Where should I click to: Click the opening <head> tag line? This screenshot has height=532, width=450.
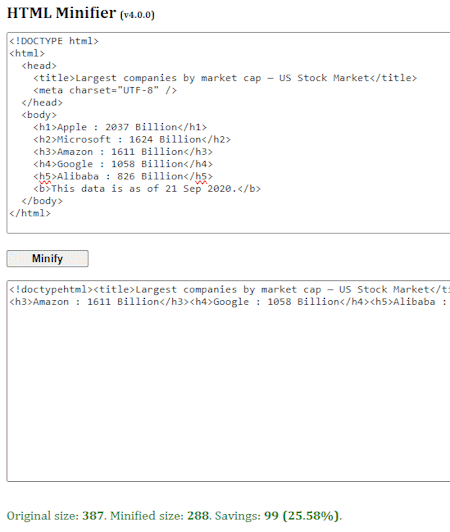[x=39, y=66]
